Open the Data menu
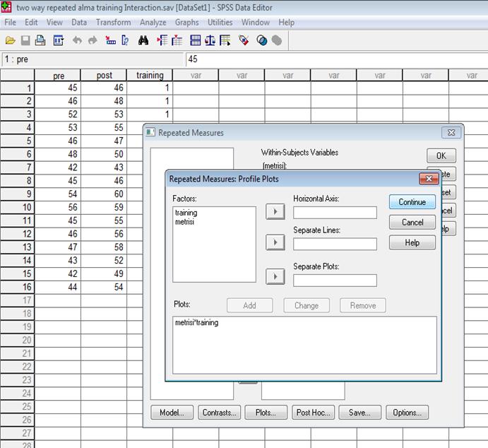The height and width of the screenshot is (448, 488). [79, 23]
